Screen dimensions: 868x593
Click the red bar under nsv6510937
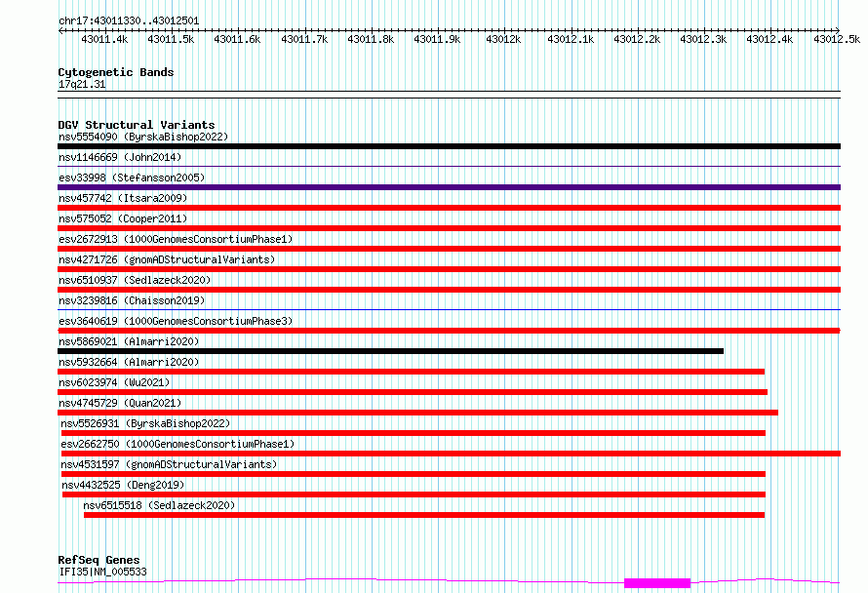click(449, 290)
